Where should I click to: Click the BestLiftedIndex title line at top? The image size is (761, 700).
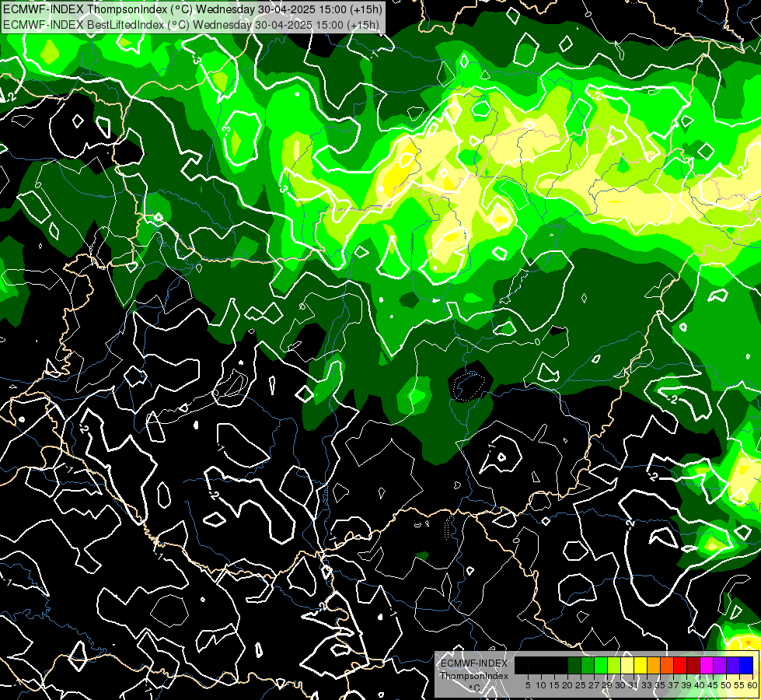click(191, 25)
